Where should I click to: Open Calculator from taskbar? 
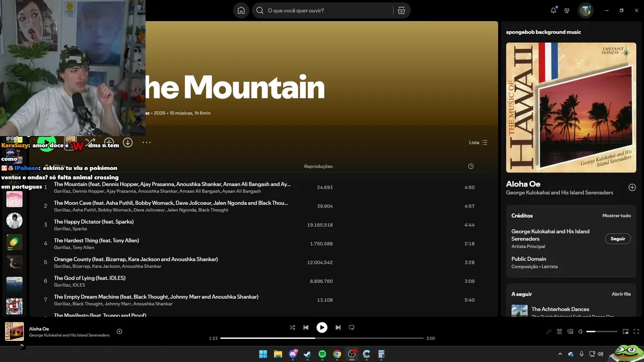pyautogui.click(x=381, y=354)
